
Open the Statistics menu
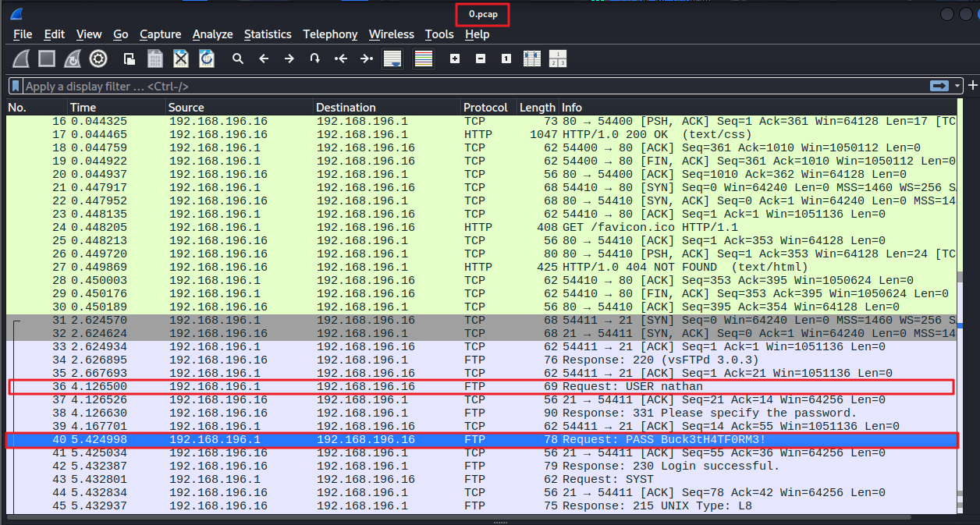pyautogui.click(x=267, y=34)
